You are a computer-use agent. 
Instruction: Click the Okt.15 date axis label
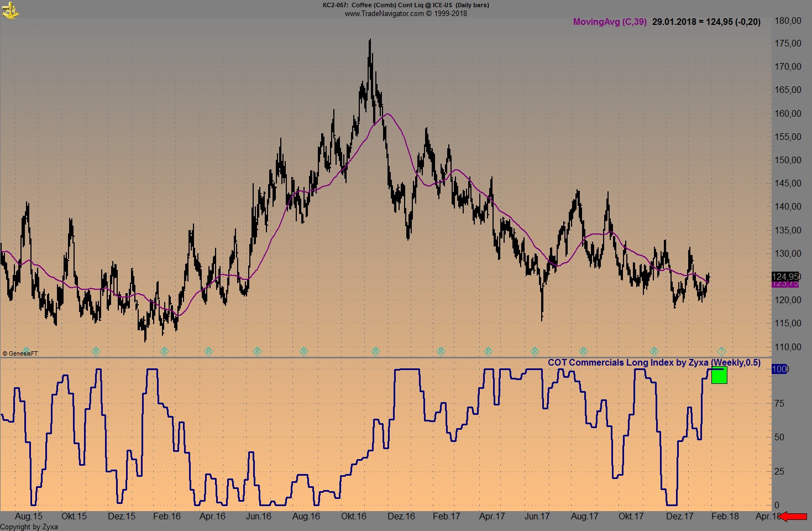tap(74, 517)
